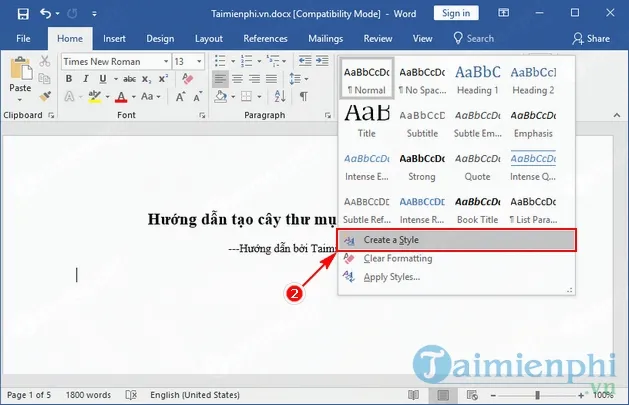Expand the Paste options arrow
This screenshot has height=405, width=629.
(x=20, y=101)
